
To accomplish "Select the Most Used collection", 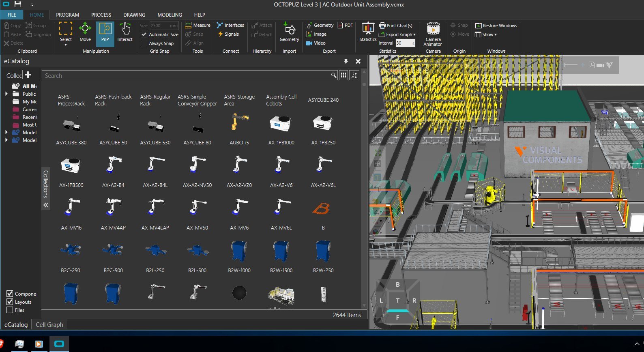I will pos(25,124).
